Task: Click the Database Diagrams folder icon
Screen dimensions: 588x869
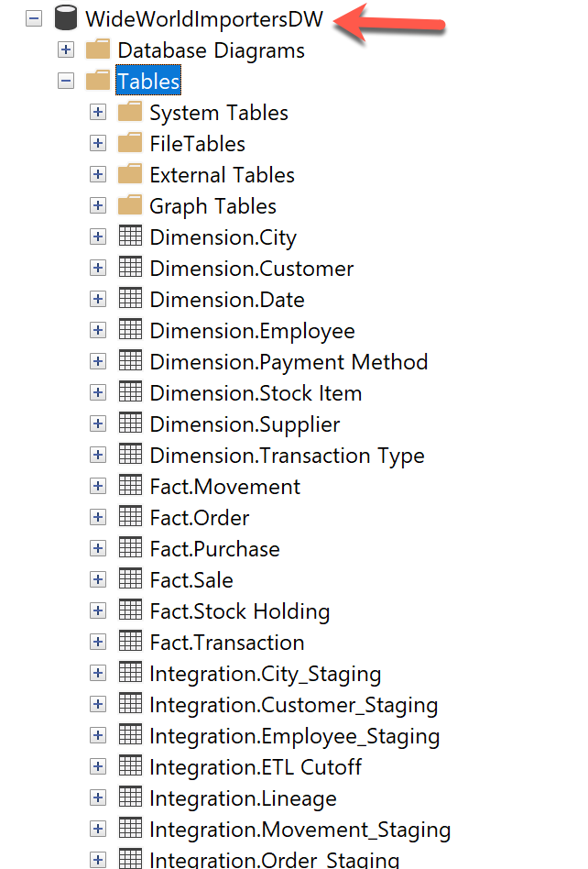Action: click(x=97, y=49)
